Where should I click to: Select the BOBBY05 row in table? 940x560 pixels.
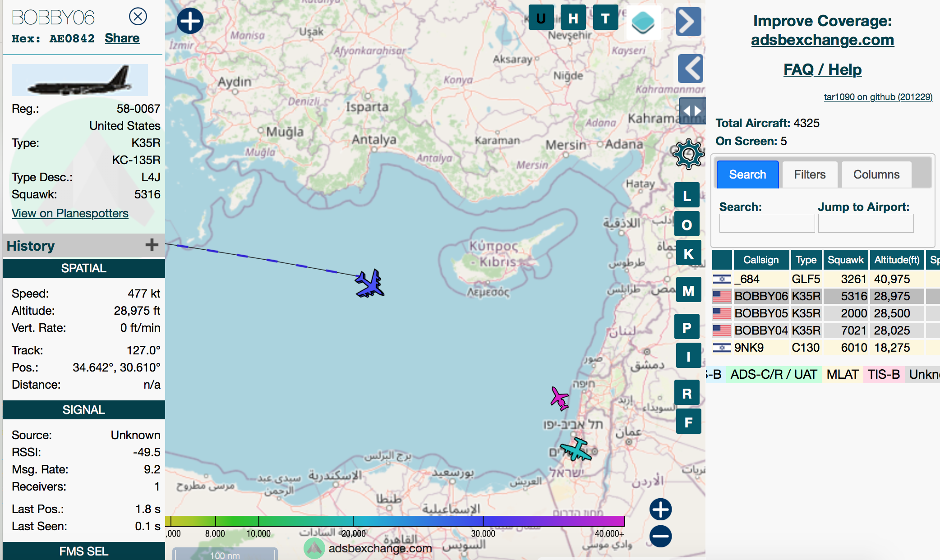pyautogui.click(x=825, y=313)
